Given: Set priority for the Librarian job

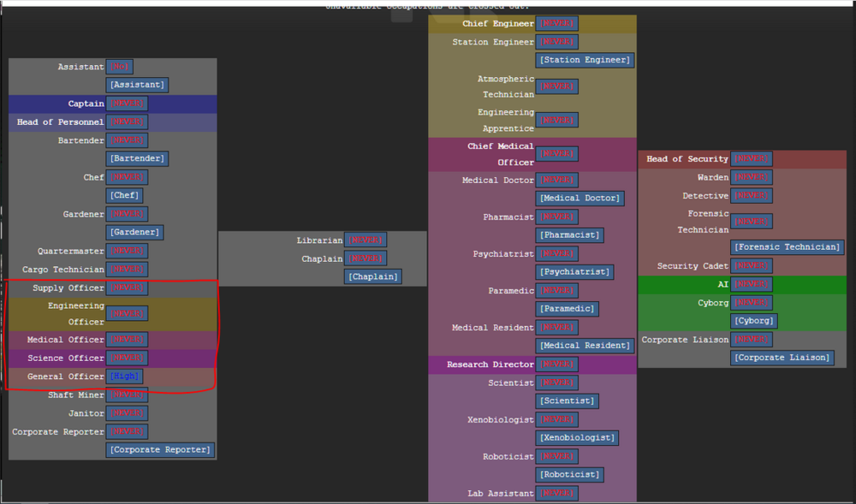Looking at the screenshot, I should pyautogui.click(x=365, y=240).
